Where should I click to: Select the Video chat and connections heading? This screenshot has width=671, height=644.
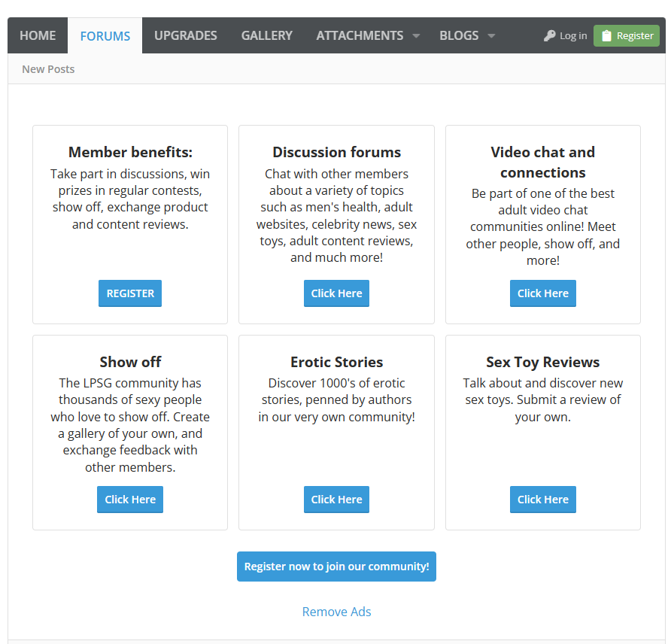pos(543,163)
